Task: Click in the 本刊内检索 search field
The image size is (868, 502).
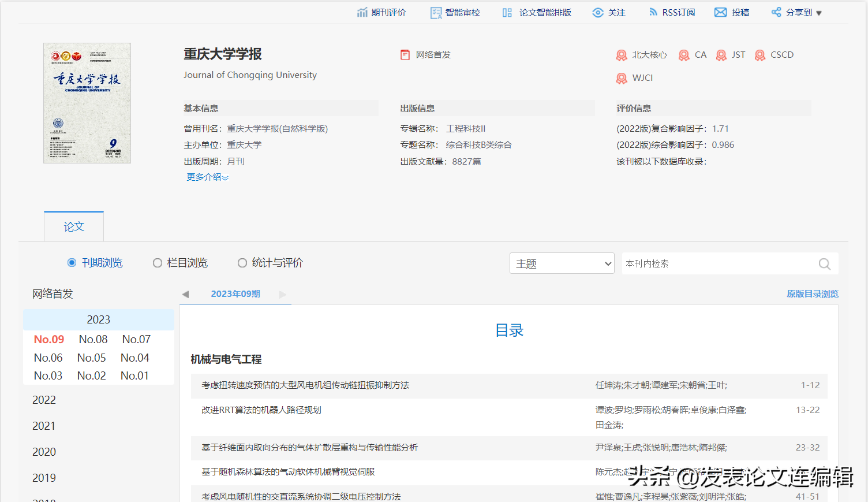Action: pyautogui.click(x=719, y=263)
